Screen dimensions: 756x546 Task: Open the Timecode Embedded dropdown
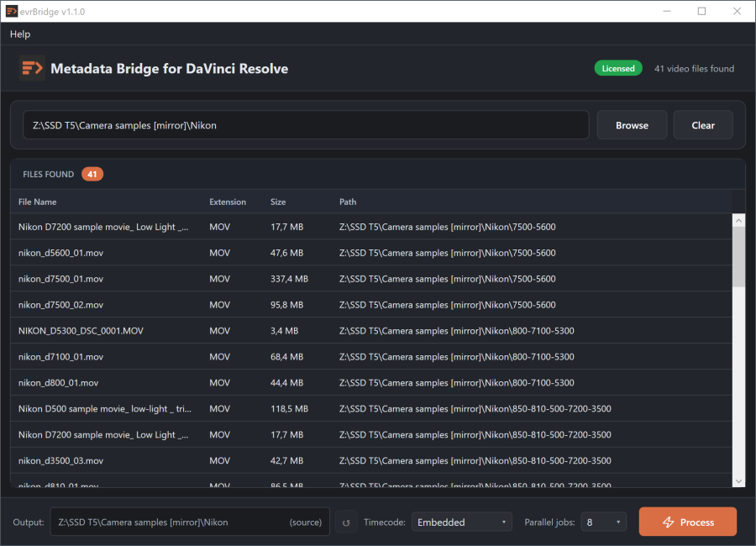pyautogui.click(x=461, y=522)
